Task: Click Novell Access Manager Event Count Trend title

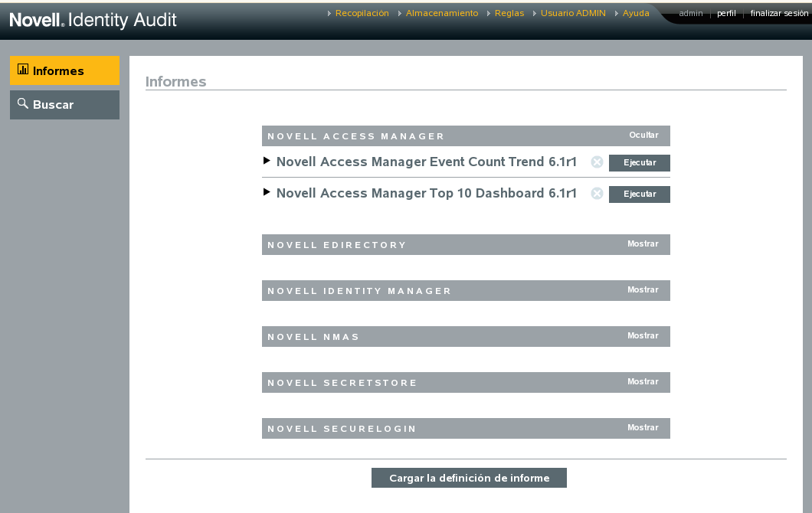Action: tap(426, 162)
